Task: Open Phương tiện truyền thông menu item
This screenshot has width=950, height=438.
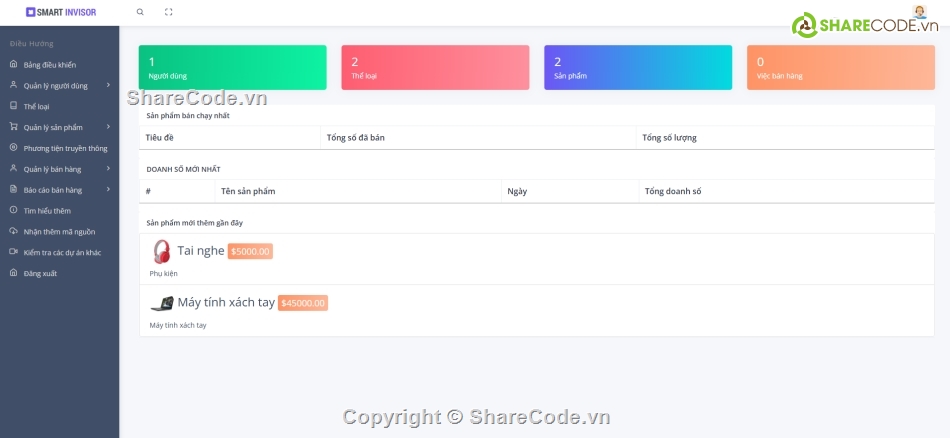Action: point(65,148)
